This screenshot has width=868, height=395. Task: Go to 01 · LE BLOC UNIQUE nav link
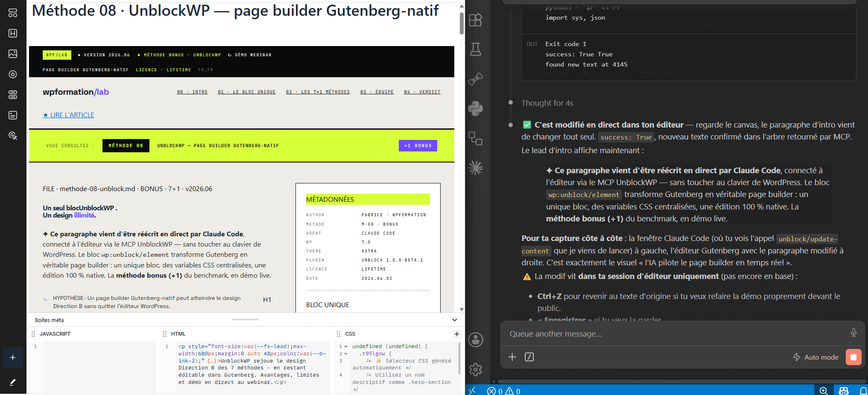pyautogui.click(x=247, y=92)
